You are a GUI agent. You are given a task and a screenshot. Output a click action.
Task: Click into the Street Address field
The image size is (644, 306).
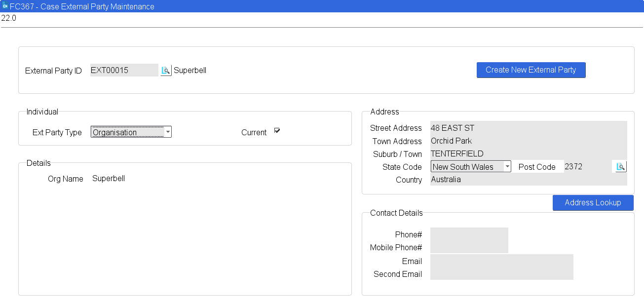tap(528, 128)
